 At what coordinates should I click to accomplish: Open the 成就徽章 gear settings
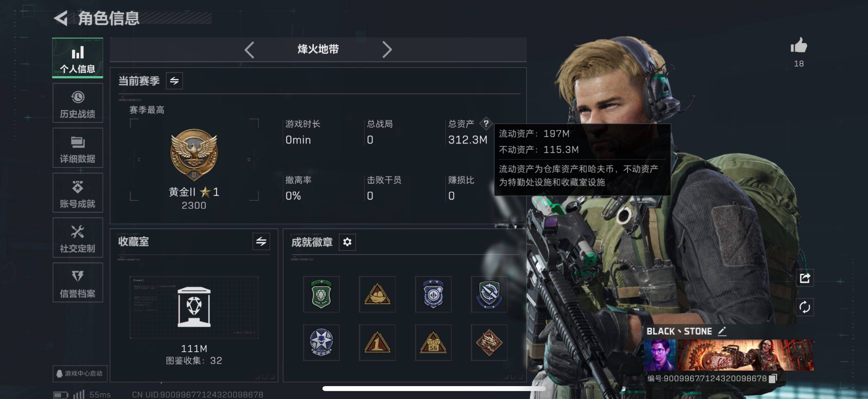tap(347, 242)
